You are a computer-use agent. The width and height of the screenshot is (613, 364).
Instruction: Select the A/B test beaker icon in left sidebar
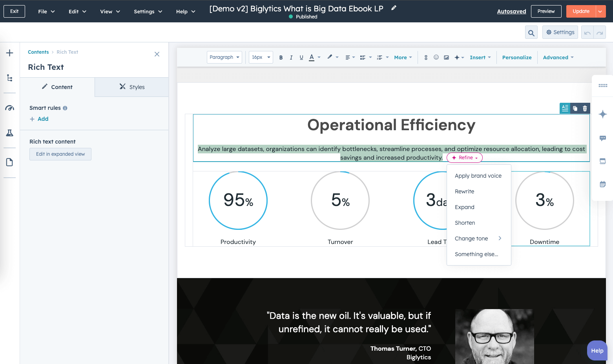(9, 133)
